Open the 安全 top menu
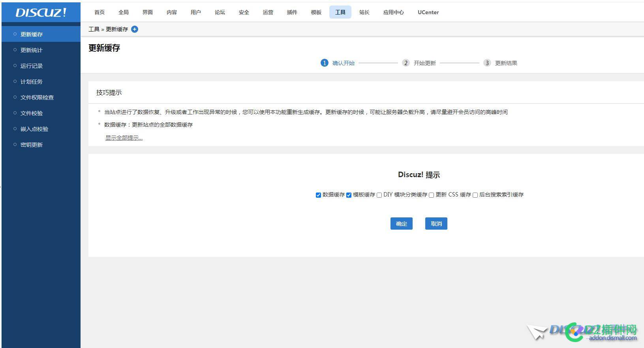 pos(244,12)
